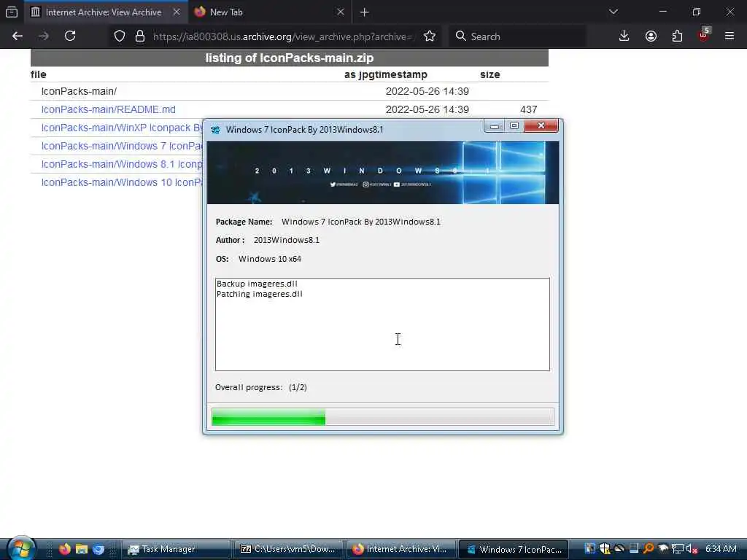Open the site security padlock icon
747x560 pixels.
click(x=139, y=36)
